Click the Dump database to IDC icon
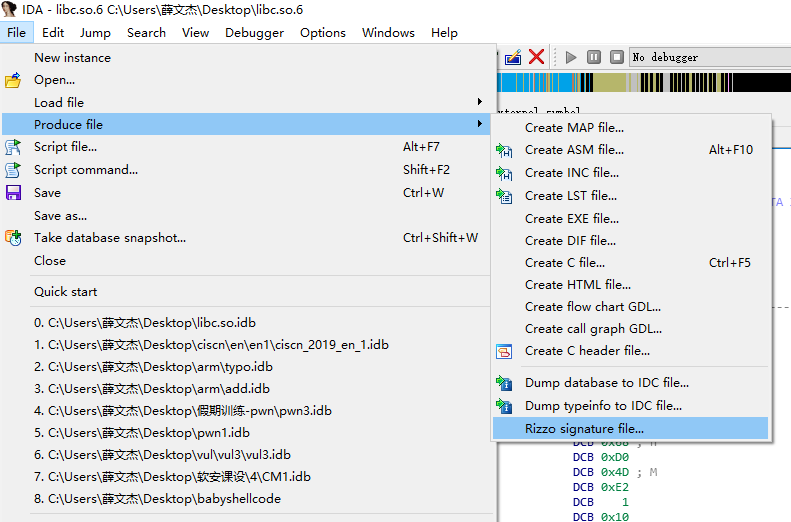Image resolution: width=791 pixels, height=522 pixels. pyautogui.click(x=504, y=383)
